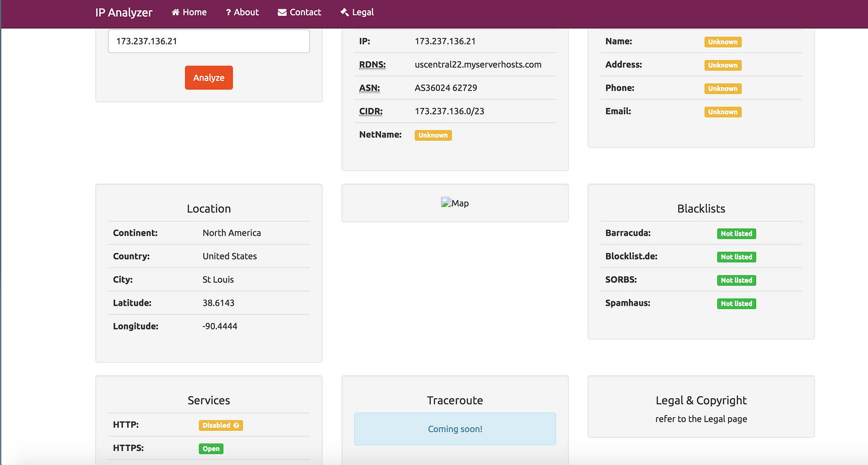Click the Blacklists panel heading
The height and width of the screenshot is (465, 868).
pyautogui.click(x=701, y=209)
